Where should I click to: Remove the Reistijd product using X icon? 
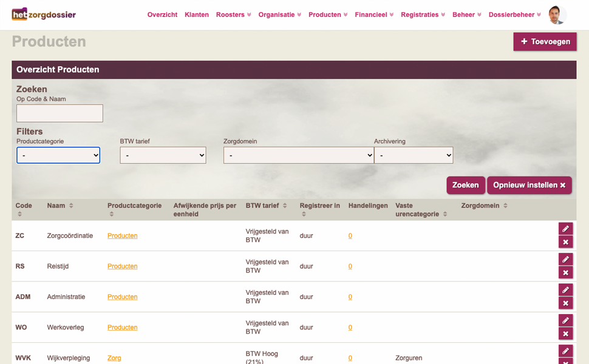[x=565, y=272]
